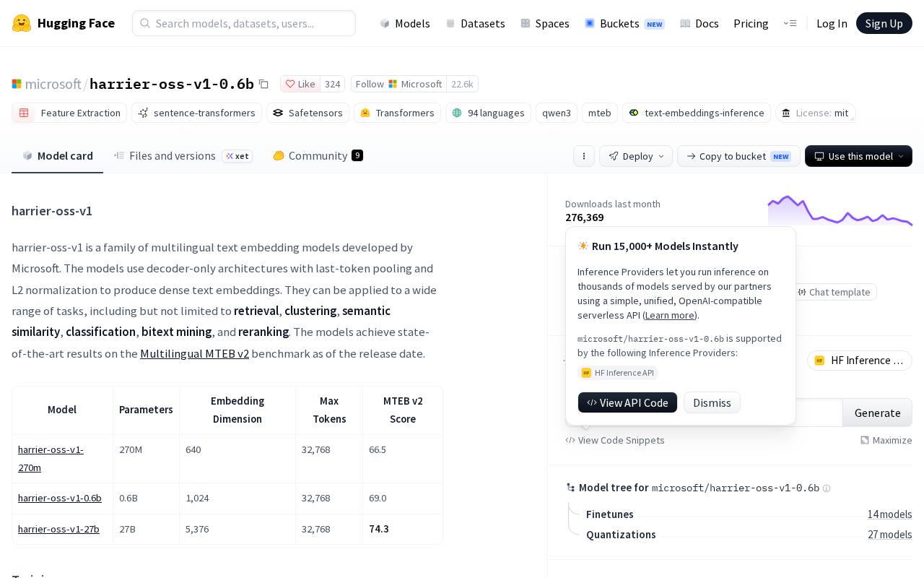Click the Generate button

877,413
